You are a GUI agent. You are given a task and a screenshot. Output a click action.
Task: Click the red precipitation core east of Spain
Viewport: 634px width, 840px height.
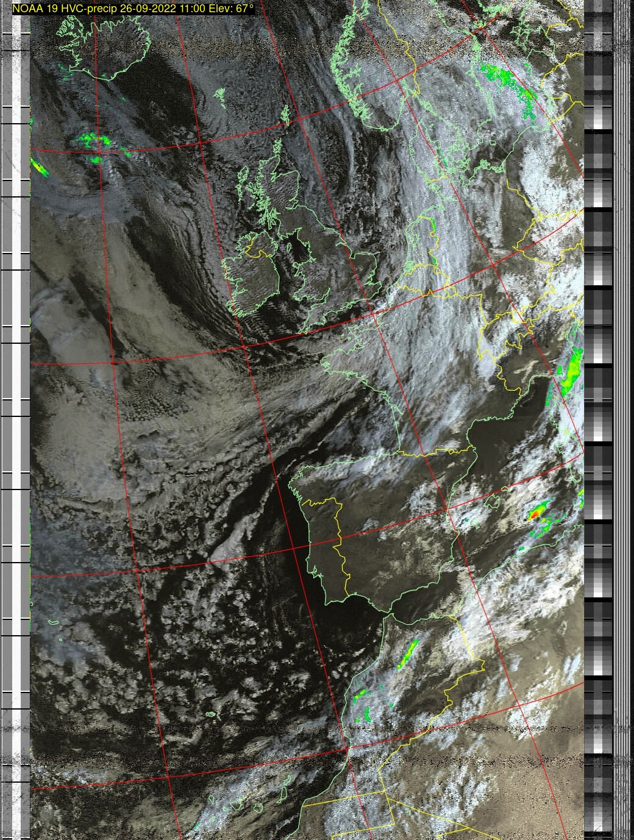[x=535, y=515]
